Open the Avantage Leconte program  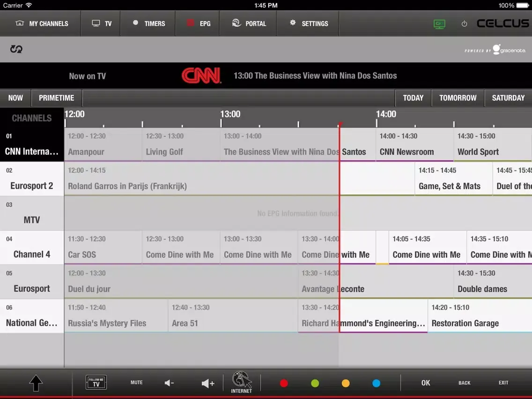[376, 281]
